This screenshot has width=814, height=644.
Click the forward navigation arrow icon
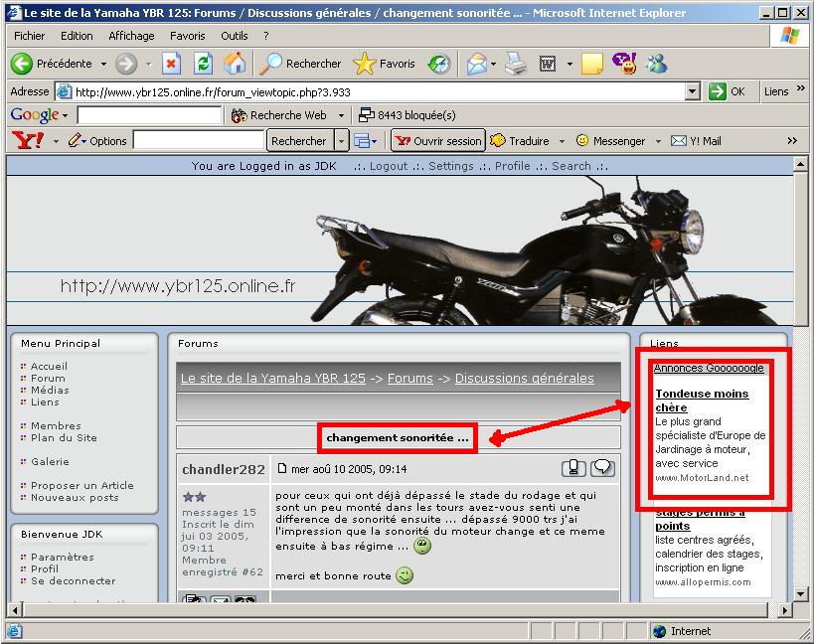126,64
